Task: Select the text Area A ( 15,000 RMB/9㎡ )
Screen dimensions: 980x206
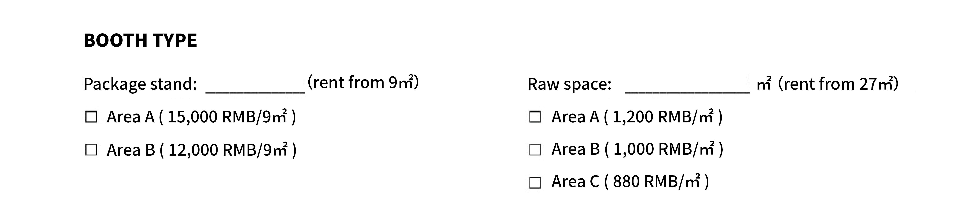Action: point(201,117)
